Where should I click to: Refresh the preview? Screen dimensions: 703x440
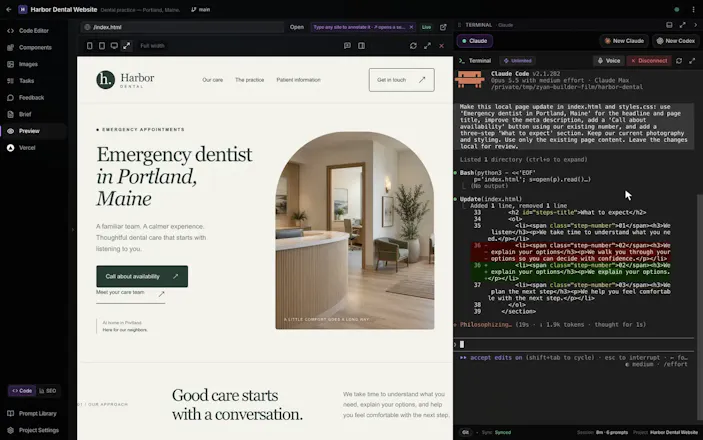(413, 46)
